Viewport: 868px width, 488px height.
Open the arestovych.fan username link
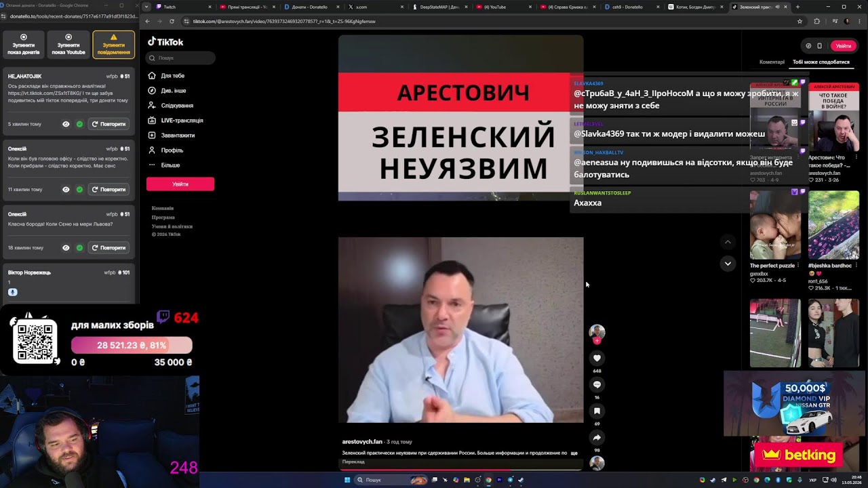362,442
